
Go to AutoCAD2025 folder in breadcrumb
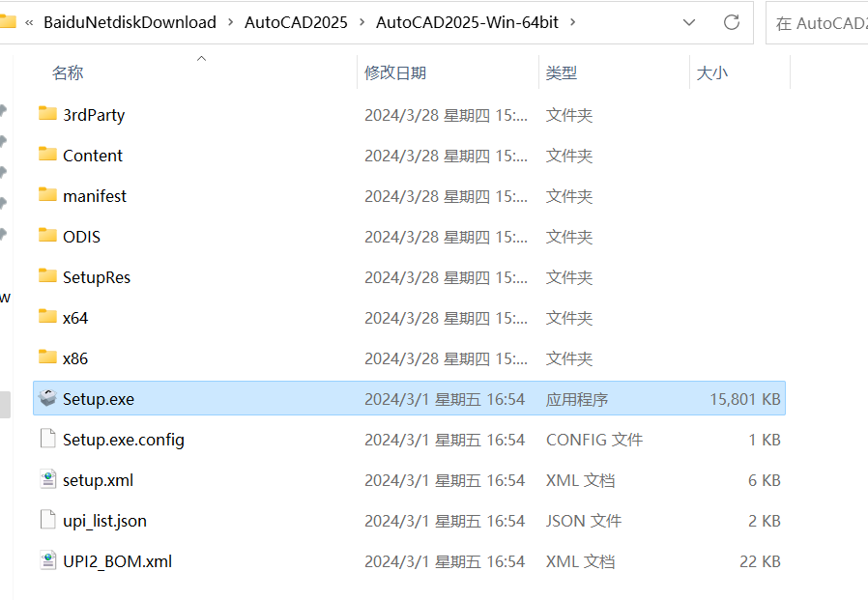click(296, 22)
